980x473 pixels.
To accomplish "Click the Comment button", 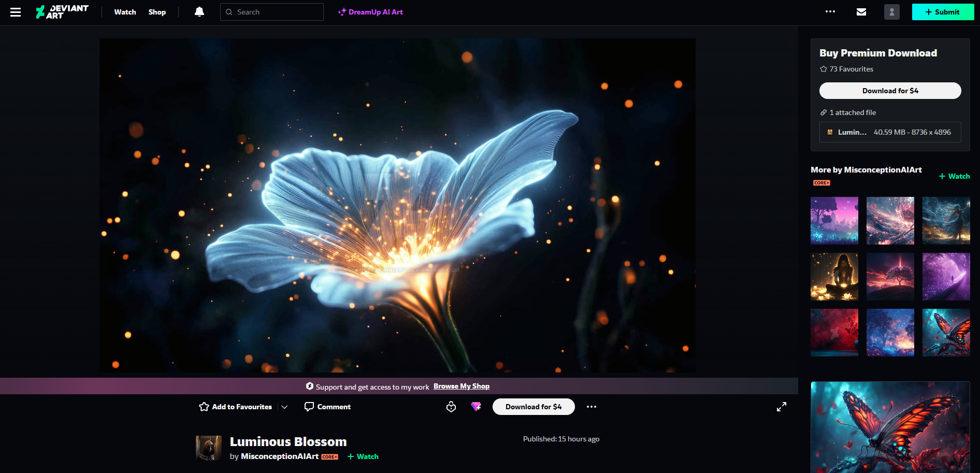I will (x=327, y=407).
